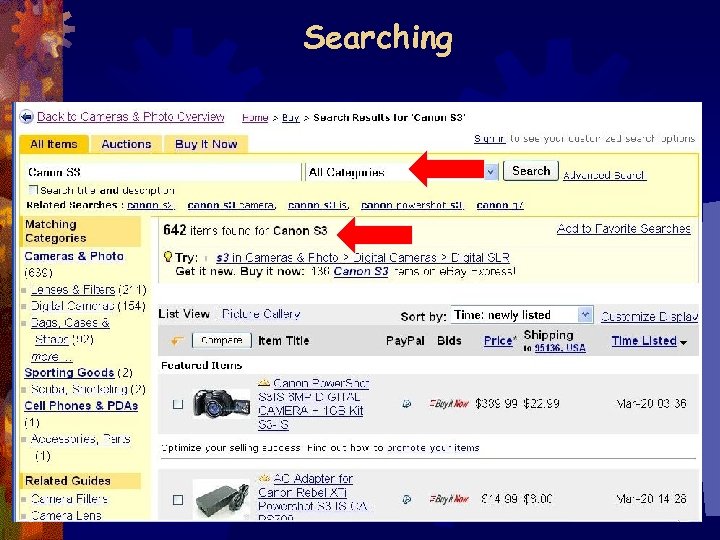Open Back to Cameras & Photo Overview link

pos(130,117)
